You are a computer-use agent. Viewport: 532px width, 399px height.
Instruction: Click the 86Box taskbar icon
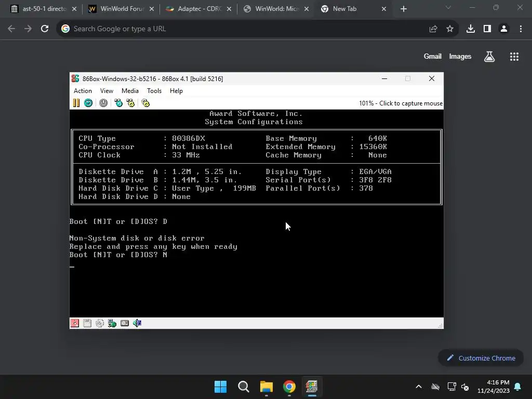pyautogui.click(x=312, y=387)
